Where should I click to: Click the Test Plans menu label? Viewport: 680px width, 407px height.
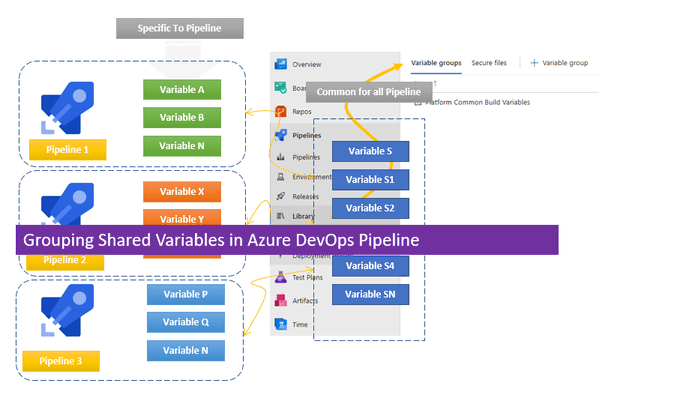307,277
